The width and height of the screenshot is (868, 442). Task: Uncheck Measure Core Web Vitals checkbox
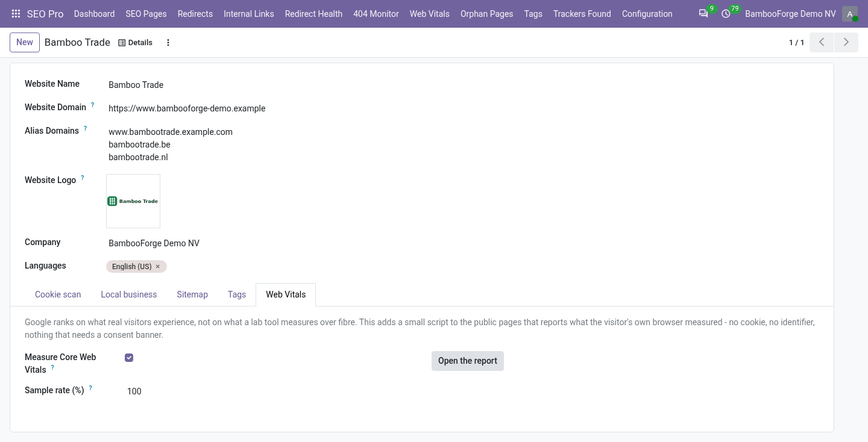tap(129, 358)
